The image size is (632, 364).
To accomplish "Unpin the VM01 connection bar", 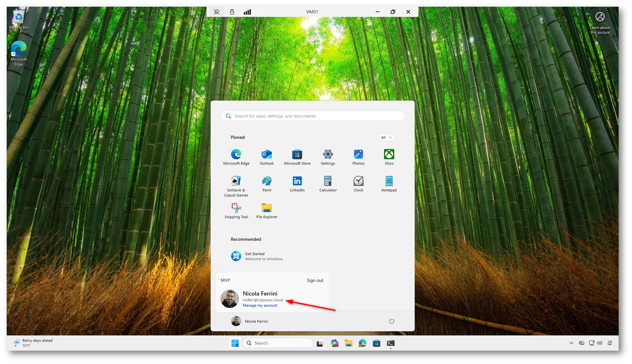I will click(x=217, y=12).
